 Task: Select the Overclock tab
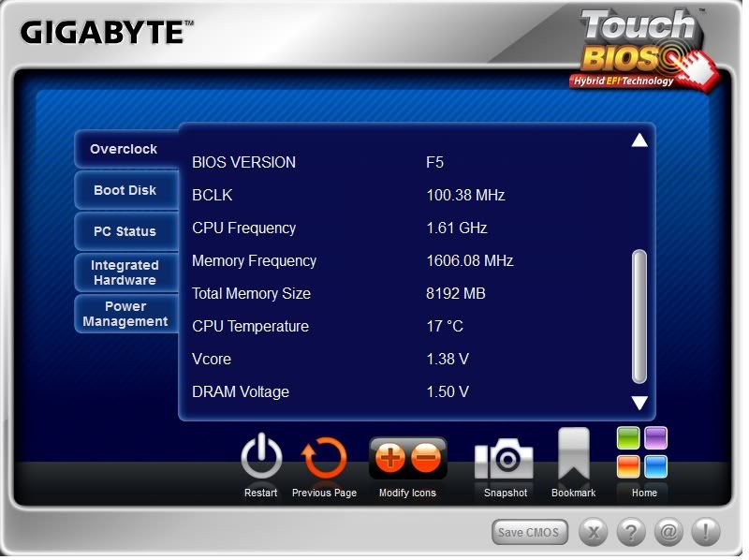(125, 149)
